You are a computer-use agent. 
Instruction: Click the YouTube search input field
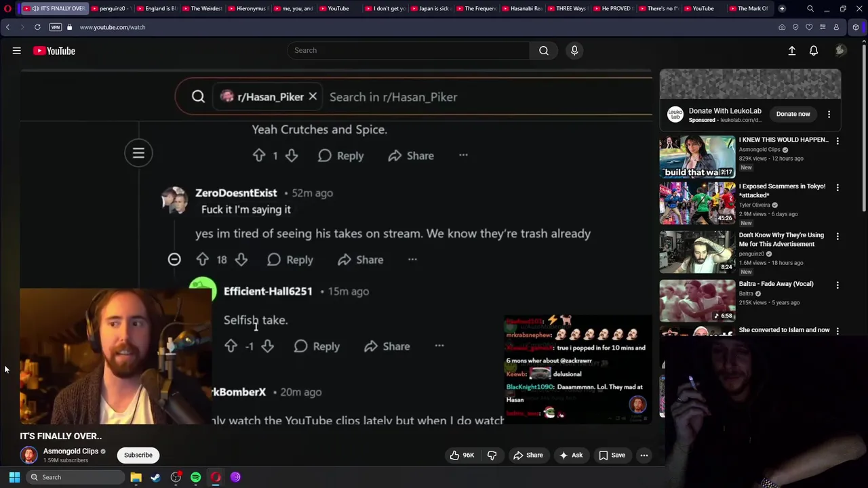tap(409, 50)
